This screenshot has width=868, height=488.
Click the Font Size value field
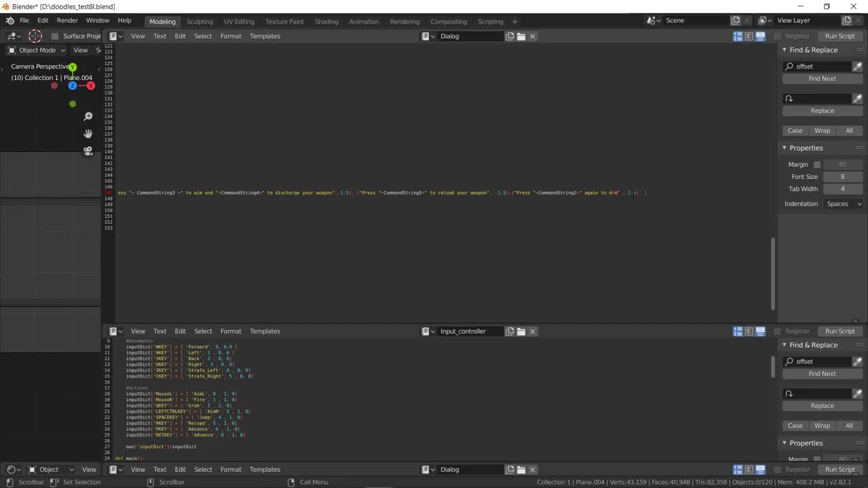842,177
